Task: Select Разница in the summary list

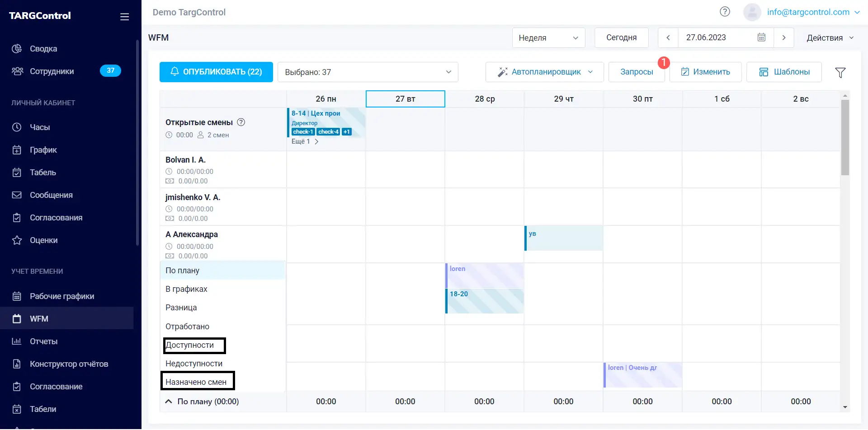Action: coord(222,308)
